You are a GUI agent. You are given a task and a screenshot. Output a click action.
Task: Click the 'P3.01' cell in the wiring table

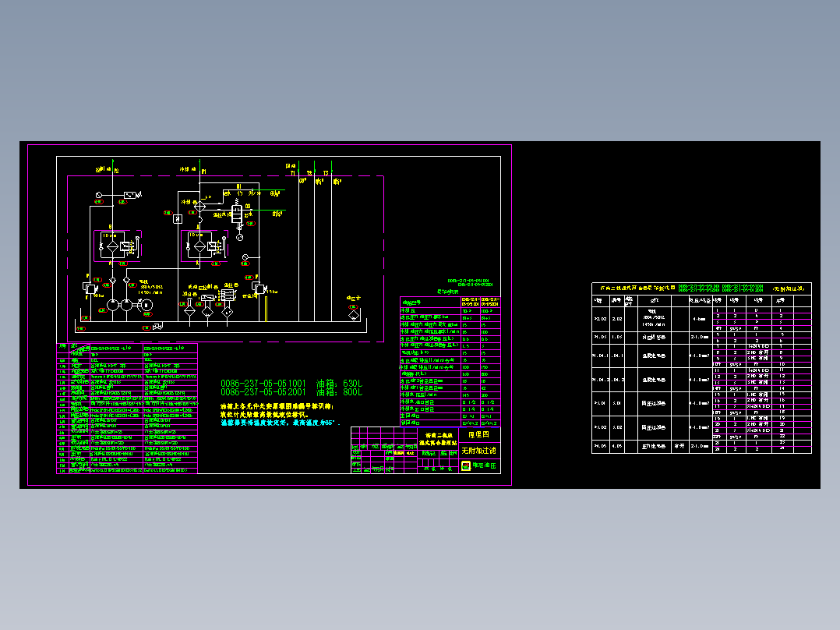click(x=600, y=403)
